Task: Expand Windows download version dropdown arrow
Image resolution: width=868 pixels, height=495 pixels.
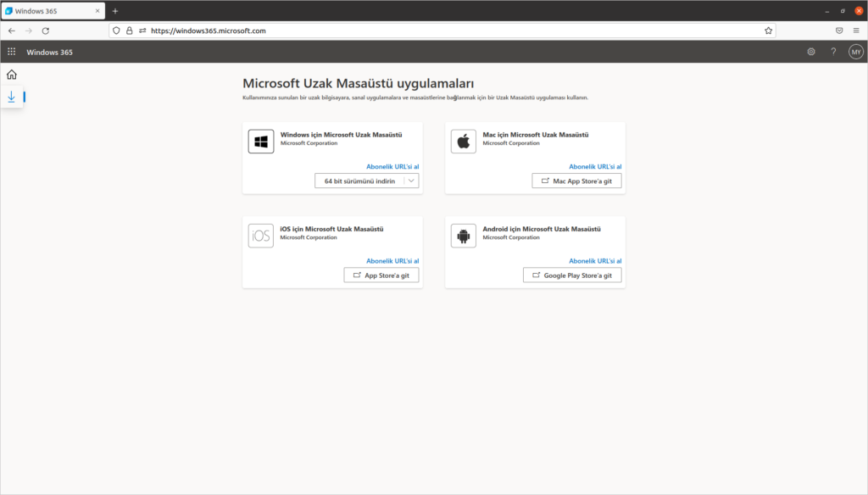Action: pos(411,181)
